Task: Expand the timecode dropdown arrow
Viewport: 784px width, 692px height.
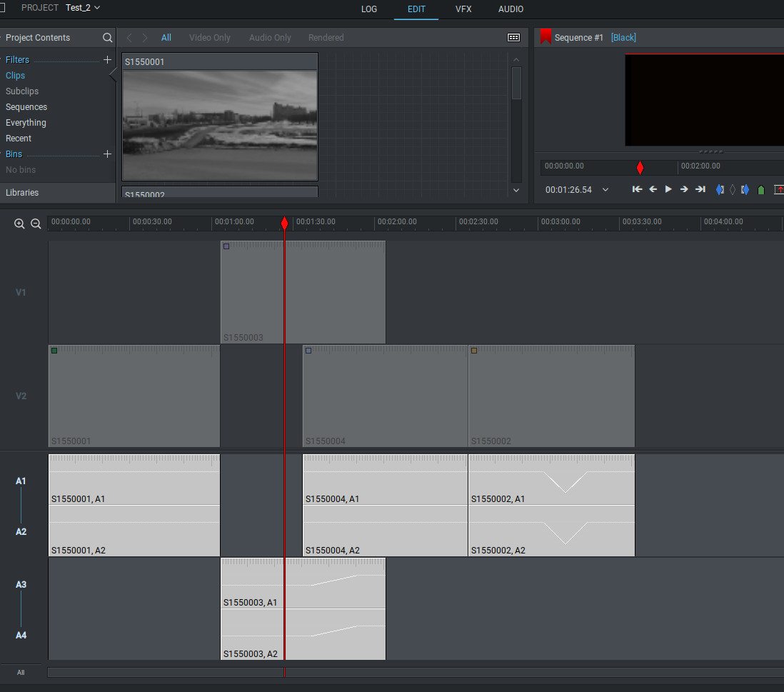Action: click(x=605, y=189)
